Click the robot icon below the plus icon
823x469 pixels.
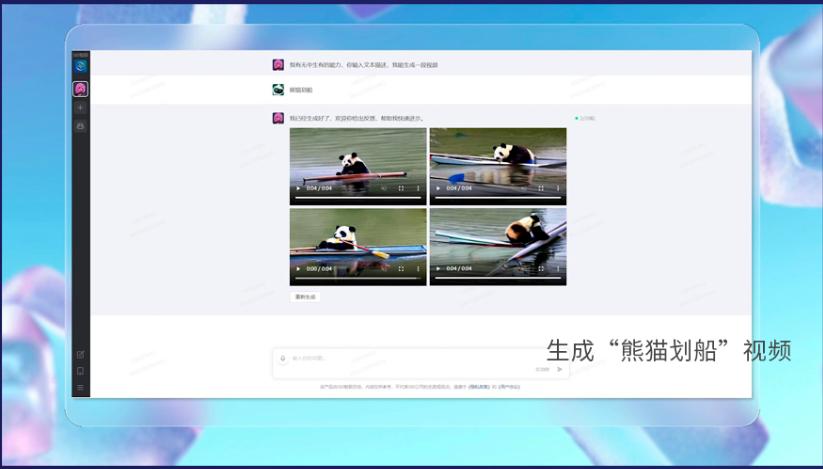80,126
